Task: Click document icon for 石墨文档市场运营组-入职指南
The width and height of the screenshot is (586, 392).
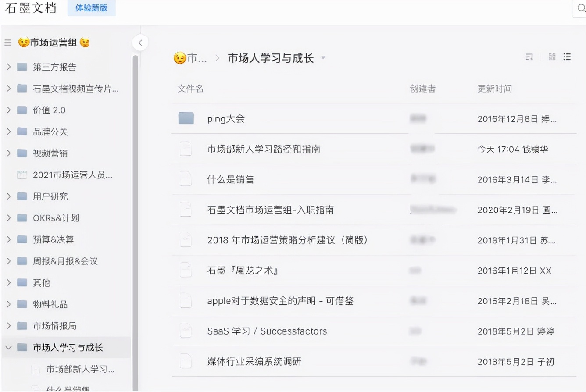Action: coord(186,210)
